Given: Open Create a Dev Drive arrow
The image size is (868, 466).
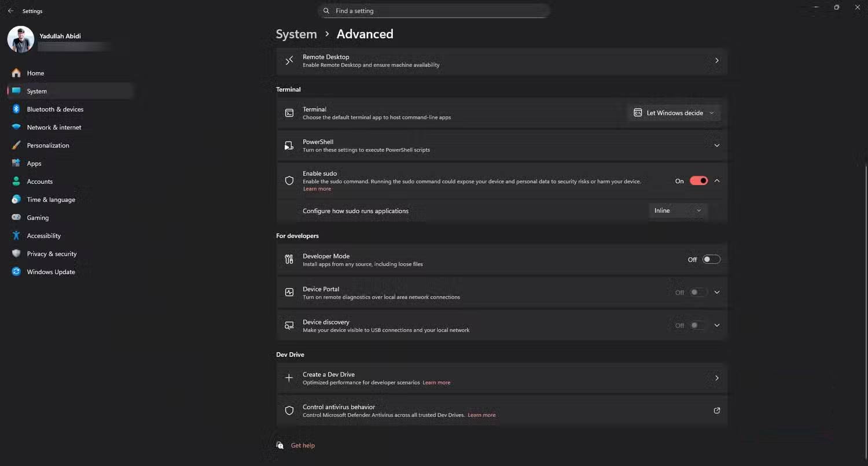Looking at the screenshot, I should (x=717, y=378).
